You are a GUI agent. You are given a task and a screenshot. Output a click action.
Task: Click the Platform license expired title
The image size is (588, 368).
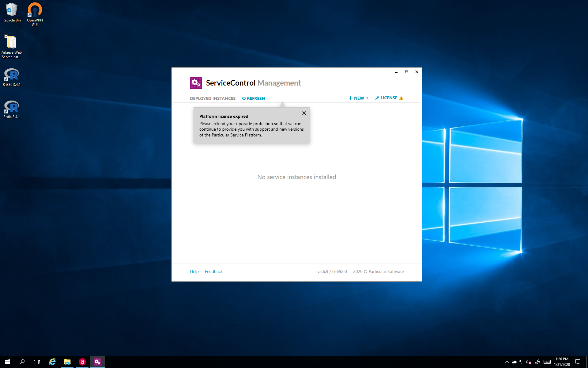pos(224,116)
